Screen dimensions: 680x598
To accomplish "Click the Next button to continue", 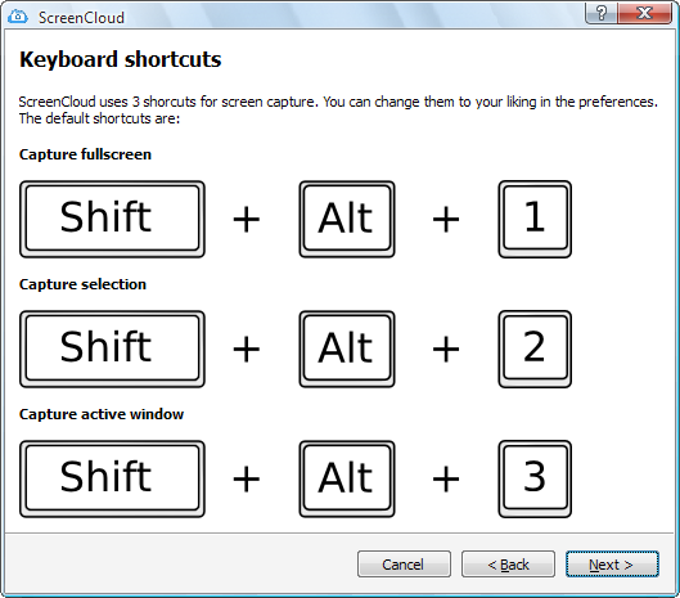I will (x=612, y=564).
